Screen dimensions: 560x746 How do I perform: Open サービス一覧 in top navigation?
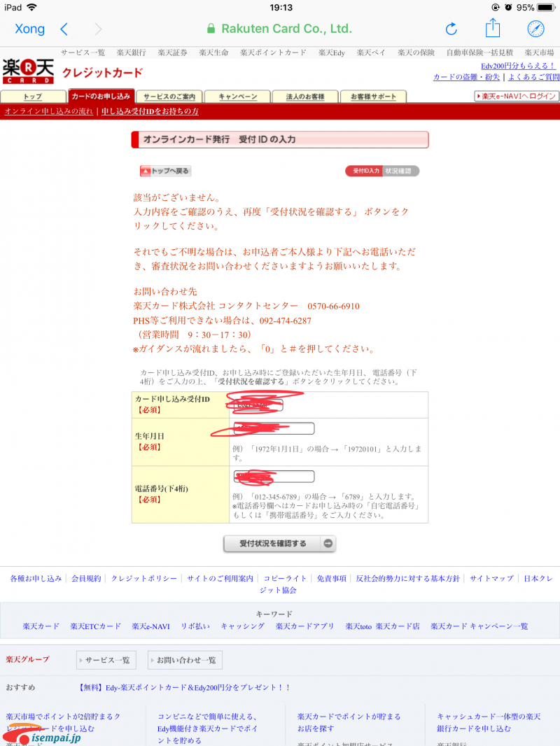[x=83, y=52]
